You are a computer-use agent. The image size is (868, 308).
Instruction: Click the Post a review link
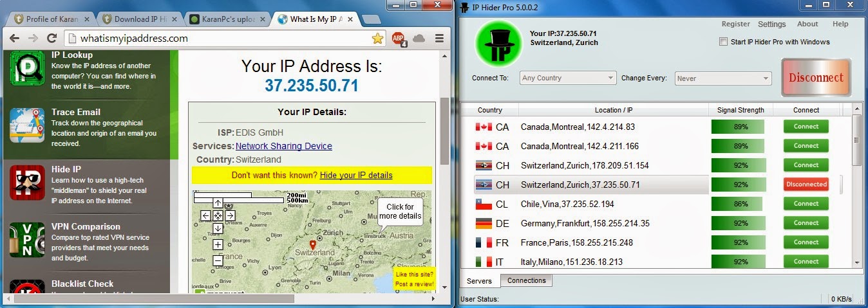[x=414, y=284]
